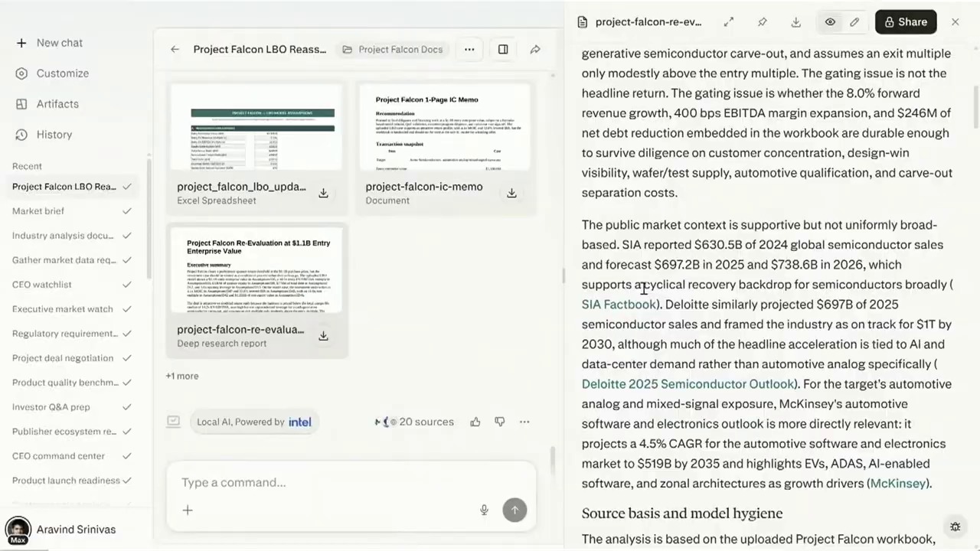Open the Customize section
980x551 pixels.
click(x=53, y=73)
